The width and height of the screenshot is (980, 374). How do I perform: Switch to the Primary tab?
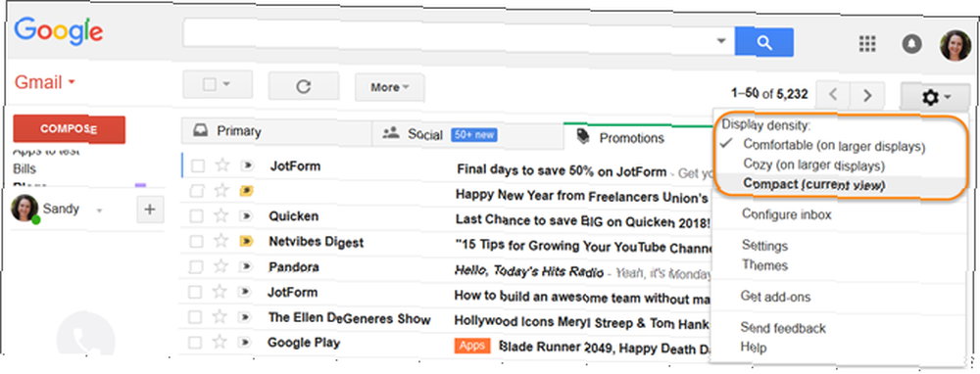coord(275,132)
